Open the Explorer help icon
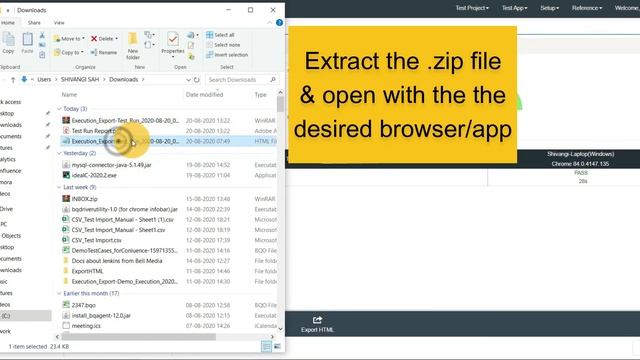The width and height of the screenshot is (640, 360). [279, 23]
